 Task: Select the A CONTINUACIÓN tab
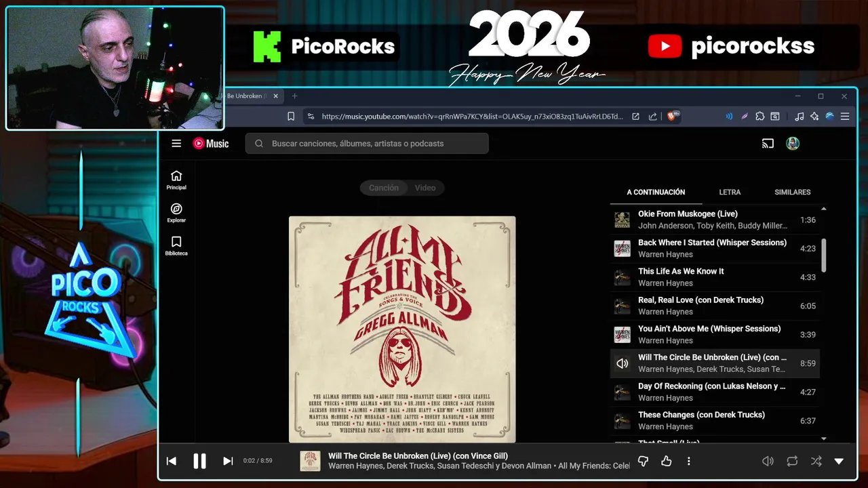point(656,192)
